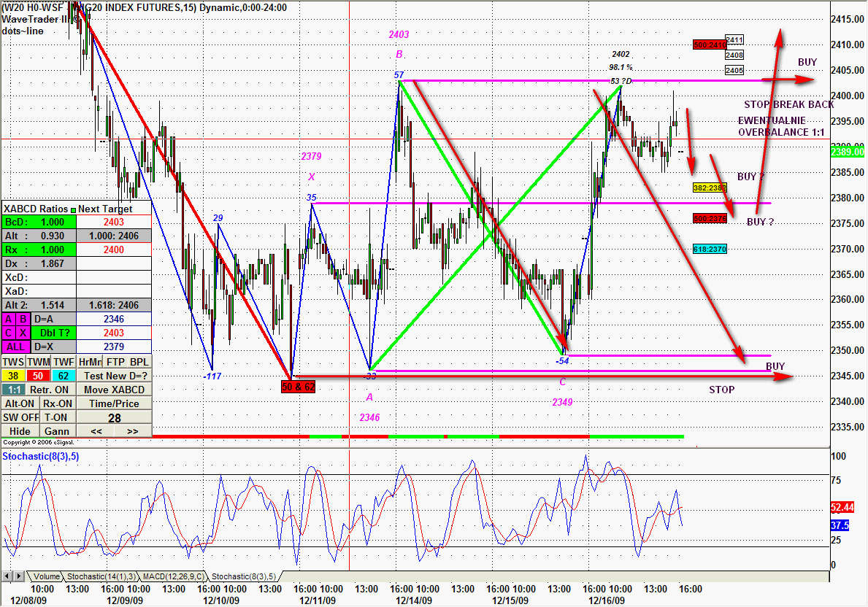Open the Volume indicator tab
The image size is (868, 607).
point(46,576)
